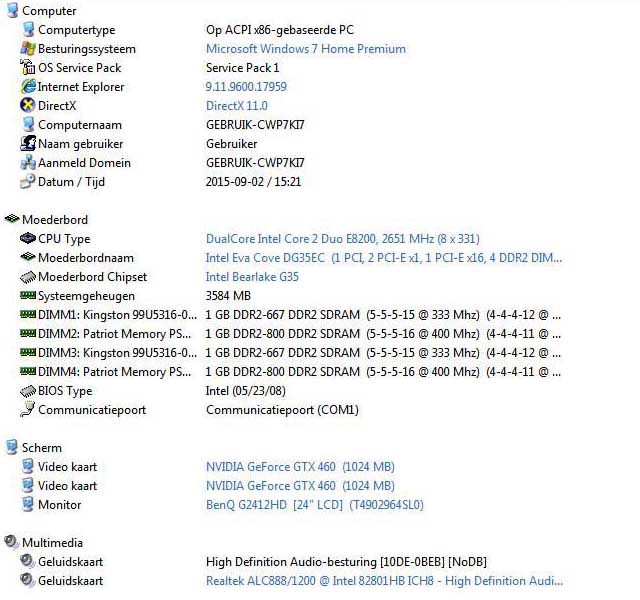This screenshot has height=600, width=640.
Task: Click the DIMM2 memory module icon
Action: (28, 333)
